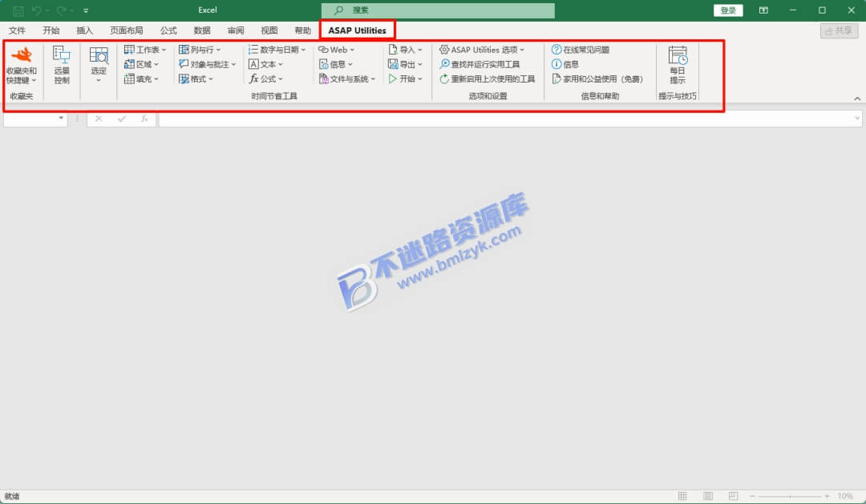866x504 pixels.
Task: Open ASAP Favorites and shortcut keys menu
Action: tap(22, 65)
